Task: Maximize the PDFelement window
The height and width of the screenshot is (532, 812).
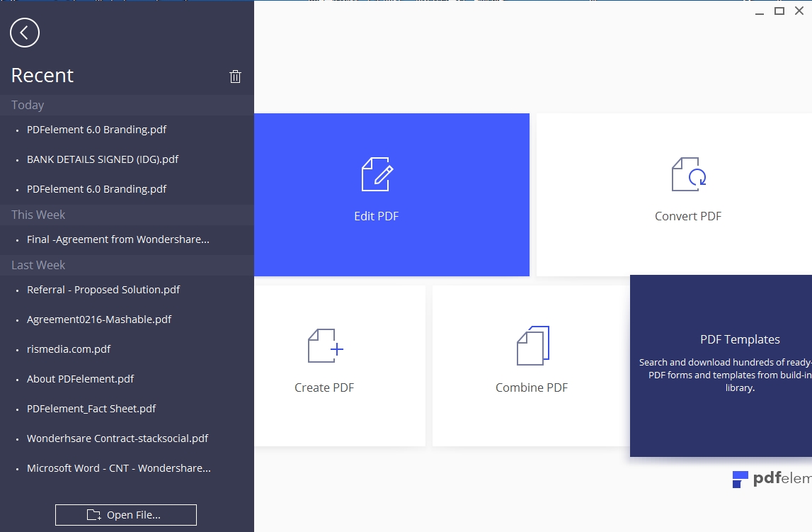Action: (779, 11)
